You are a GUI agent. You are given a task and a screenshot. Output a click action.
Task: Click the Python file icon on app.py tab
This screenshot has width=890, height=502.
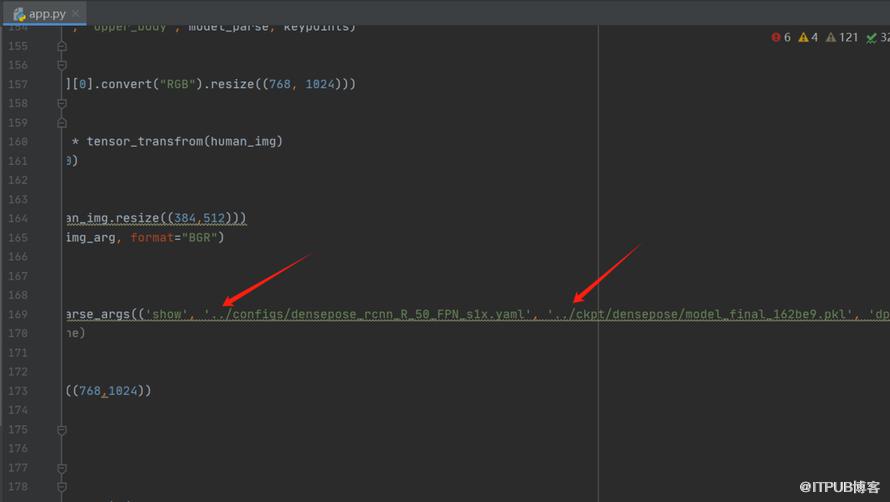tap(19, 14)
